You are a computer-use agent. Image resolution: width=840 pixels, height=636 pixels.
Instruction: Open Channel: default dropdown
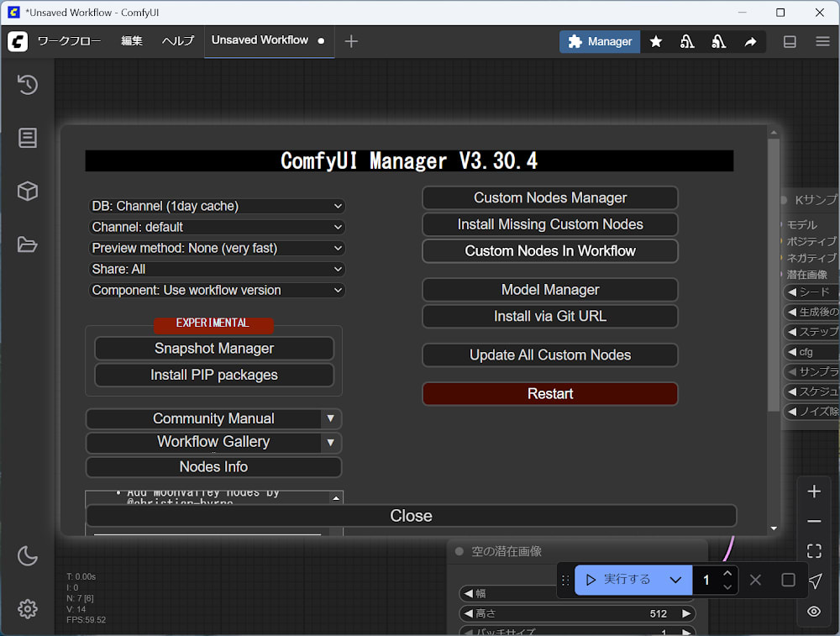coord(217,227)
